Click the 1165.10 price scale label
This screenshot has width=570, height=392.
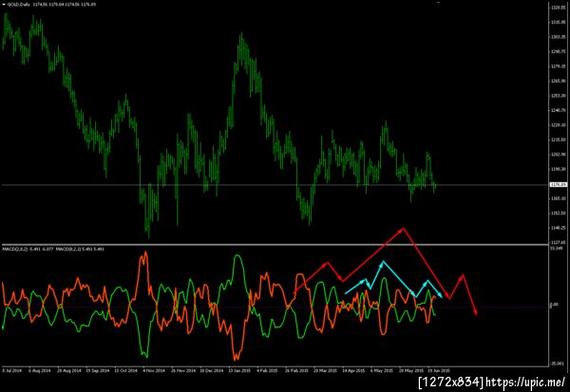(x=558, y=198)
